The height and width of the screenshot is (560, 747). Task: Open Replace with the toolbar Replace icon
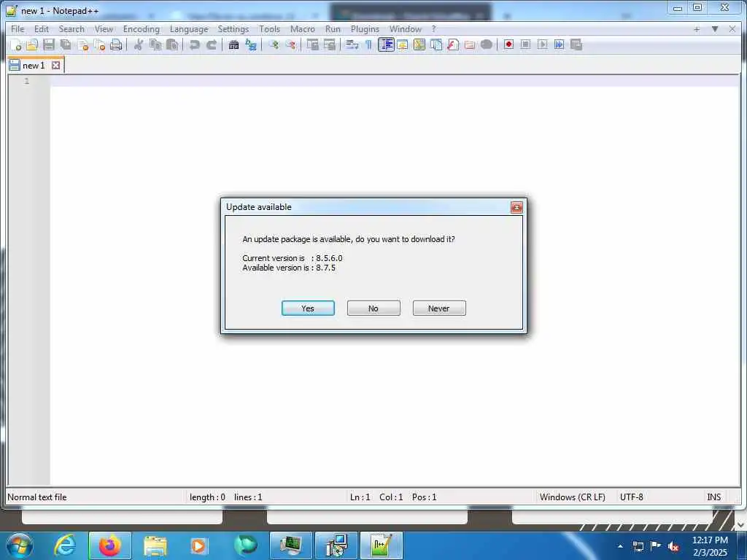click(x=251, y=44)
